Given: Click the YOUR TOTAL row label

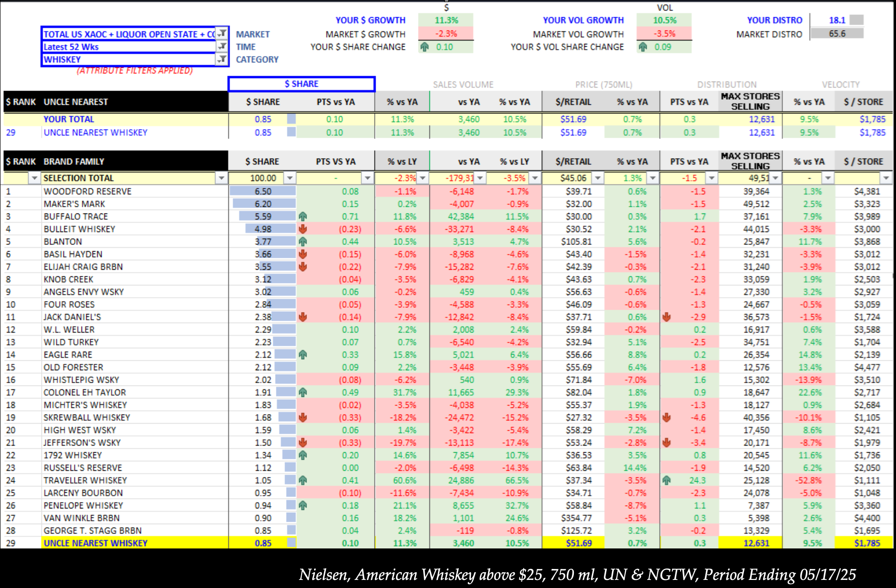Looking at the screenshot, I should [69, 119].
